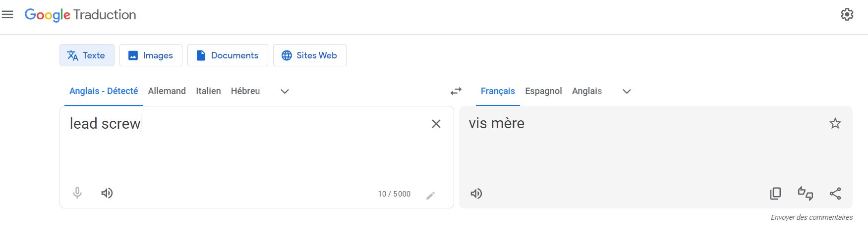Screen dimensions: 868x249
Task: Copy the translation to clipboard
Action: click(775, 194)
